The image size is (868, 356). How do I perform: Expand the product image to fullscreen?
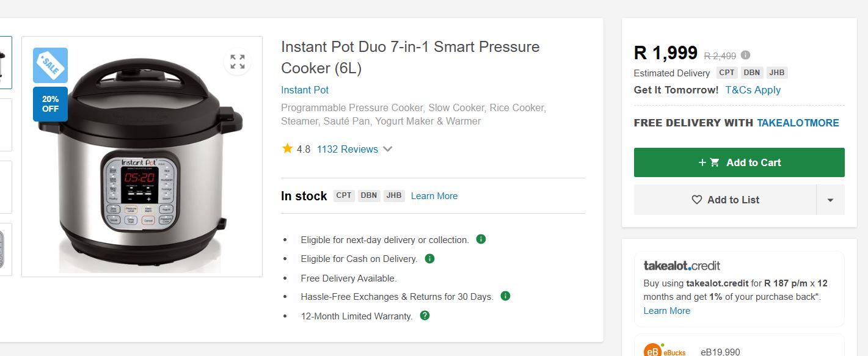pyautogui.click(x=237, y=61)
